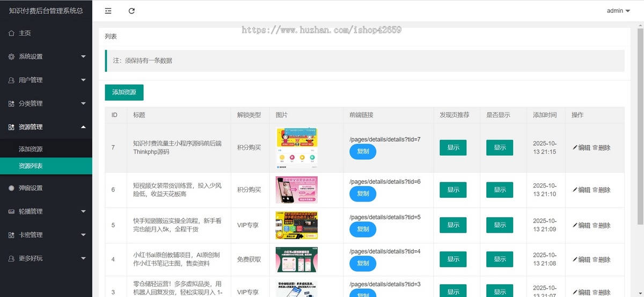This screenshot has height=297, width=644.
Task: Click title 知识付费后台管理系统总
Action: click(46, 11)
